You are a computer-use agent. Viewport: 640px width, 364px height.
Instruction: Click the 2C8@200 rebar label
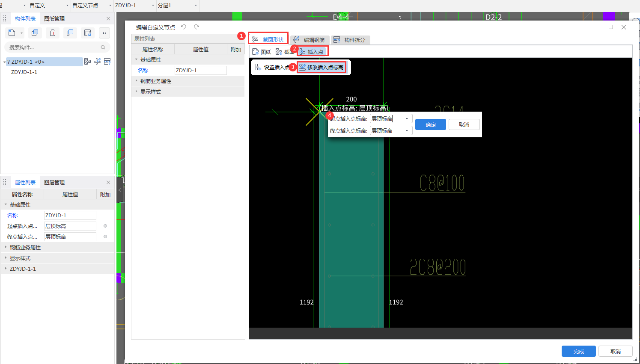(x=438, y=267)
